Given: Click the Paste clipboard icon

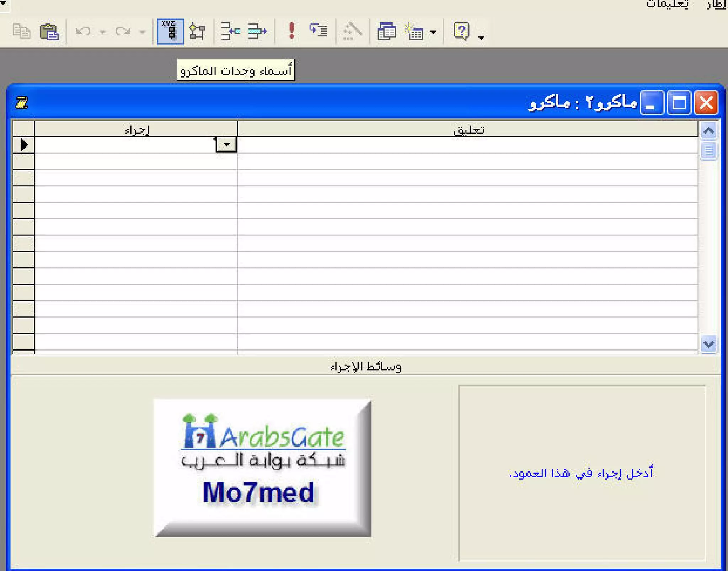Looking at the screenshot, I should pyautogui.click(x=49, y=31).
